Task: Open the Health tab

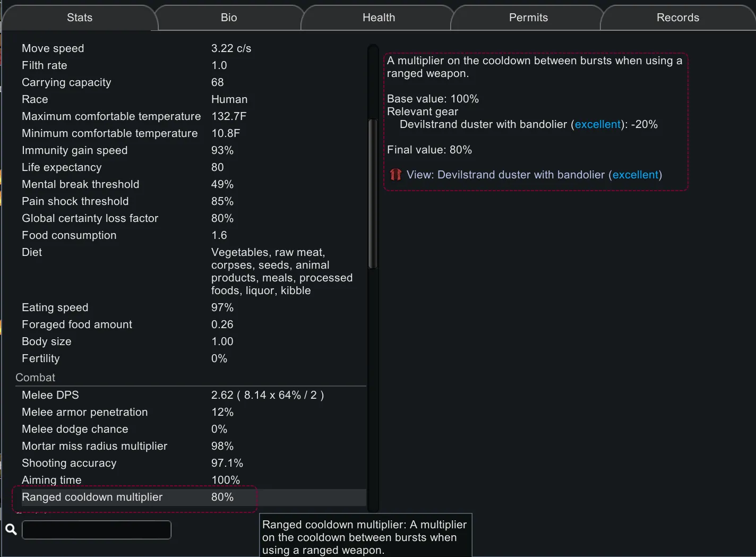Action: click(379, 18)
